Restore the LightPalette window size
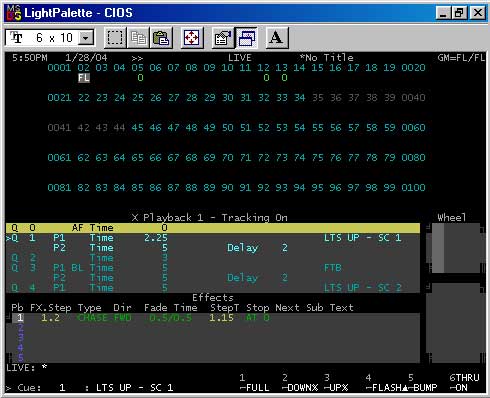490x398 pixels. 459,13
